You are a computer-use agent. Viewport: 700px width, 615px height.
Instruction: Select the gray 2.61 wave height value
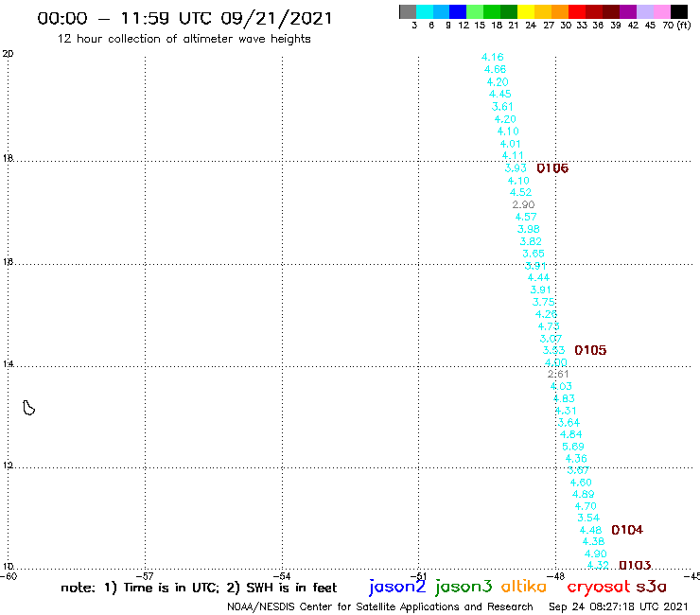558,375
